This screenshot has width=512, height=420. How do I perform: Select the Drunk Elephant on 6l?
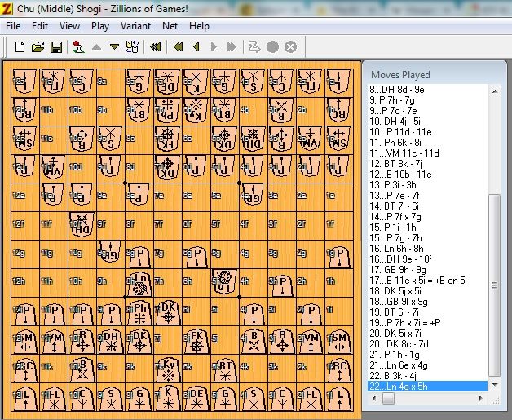(196, 398)
